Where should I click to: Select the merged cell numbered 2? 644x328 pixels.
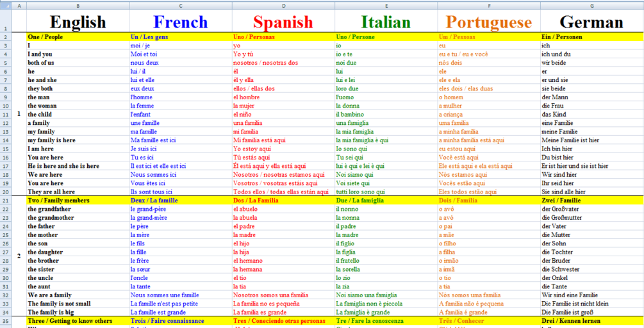tap(19, 256)
